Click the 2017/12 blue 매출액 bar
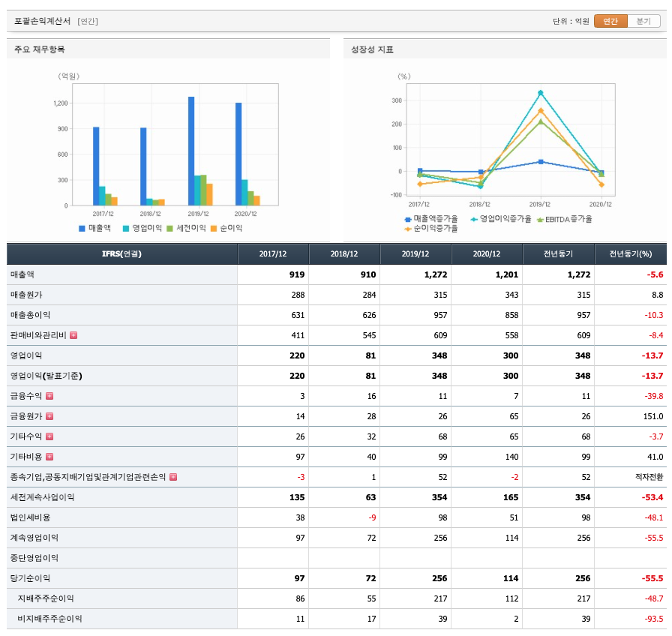Image resolution: width=672 pixels, height=636 pixels. (96, 166)
